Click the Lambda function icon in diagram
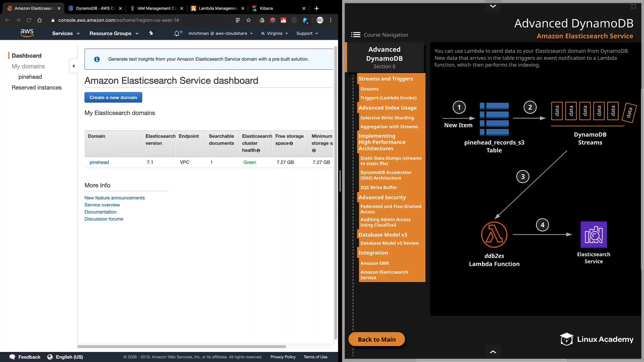Image resolution: width=644 pixels, height=362 pixels. click(x=494, y=235)
